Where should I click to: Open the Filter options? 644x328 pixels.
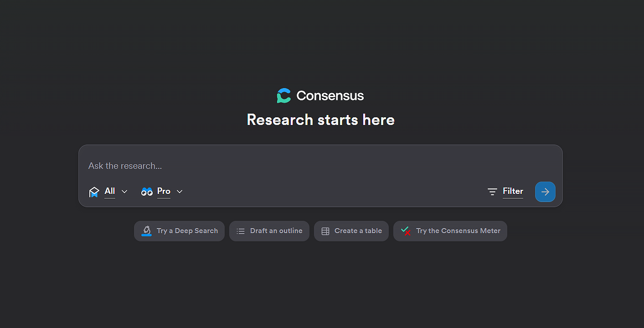(x=513, y=191)
